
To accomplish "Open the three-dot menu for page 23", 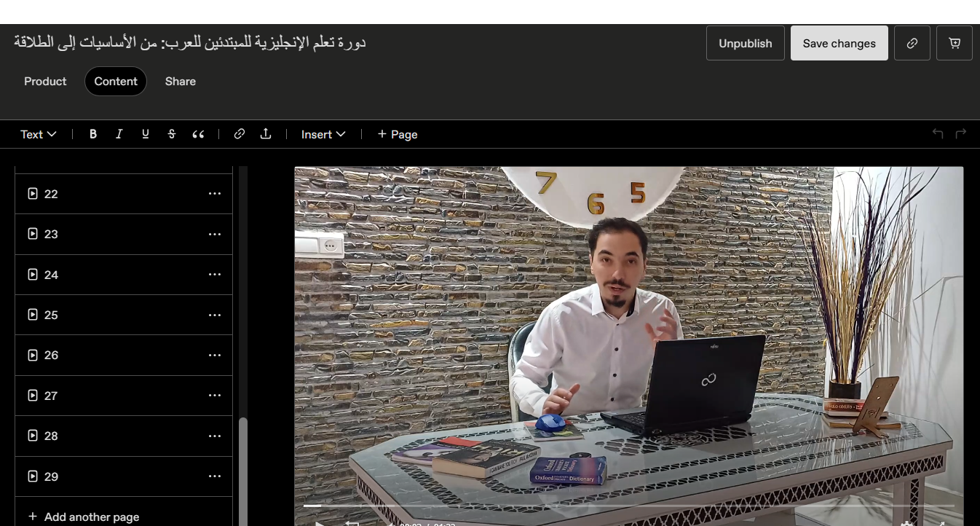I will (x=215, y=234).
